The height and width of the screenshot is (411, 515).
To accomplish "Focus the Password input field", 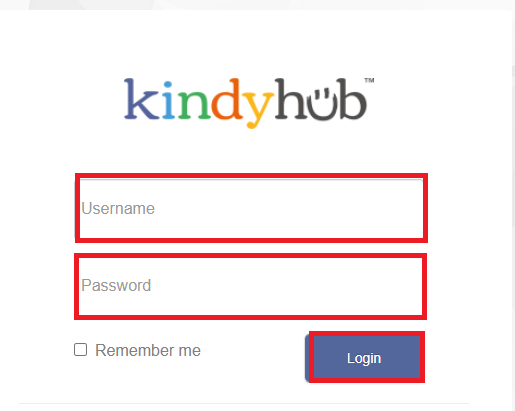I will coord(251,286).
